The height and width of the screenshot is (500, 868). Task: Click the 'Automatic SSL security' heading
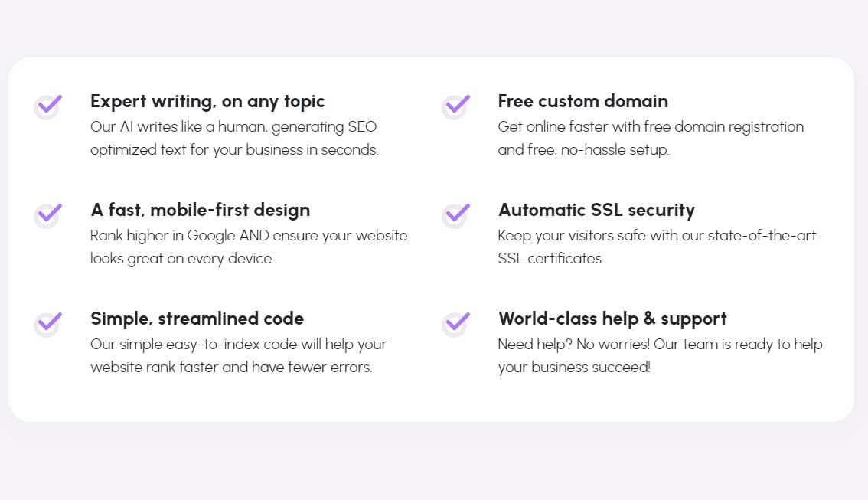[596, 210]
